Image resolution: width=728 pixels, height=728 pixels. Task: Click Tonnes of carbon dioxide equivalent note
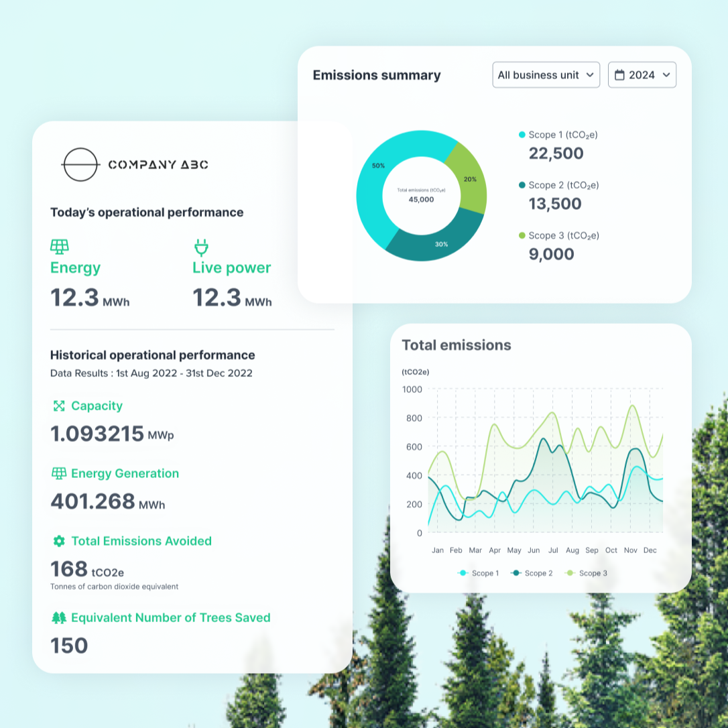click(114, 587)
